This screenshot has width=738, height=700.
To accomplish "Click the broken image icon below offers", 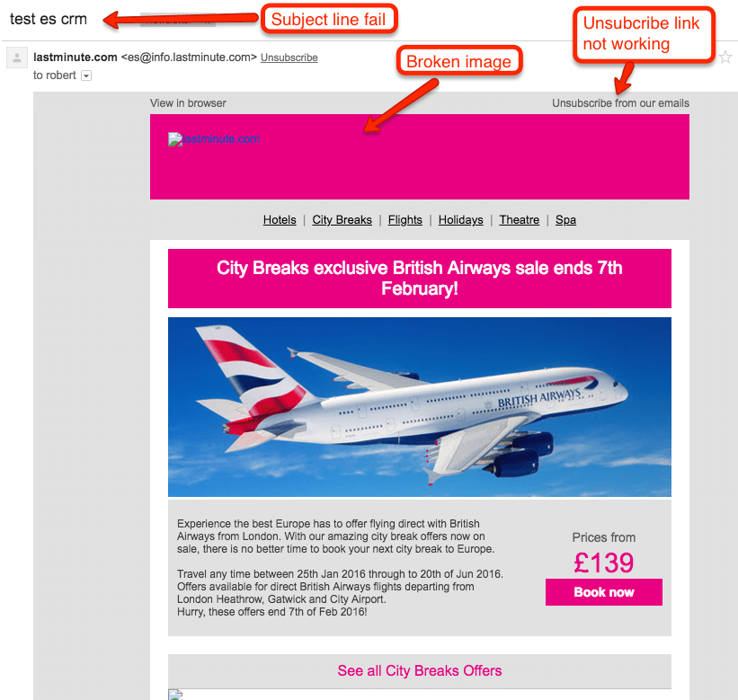I will pos(175,695).
